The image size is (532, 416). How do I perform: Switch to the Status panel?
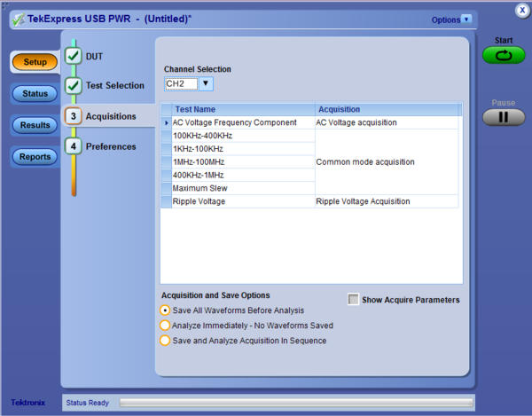[35, 94]
